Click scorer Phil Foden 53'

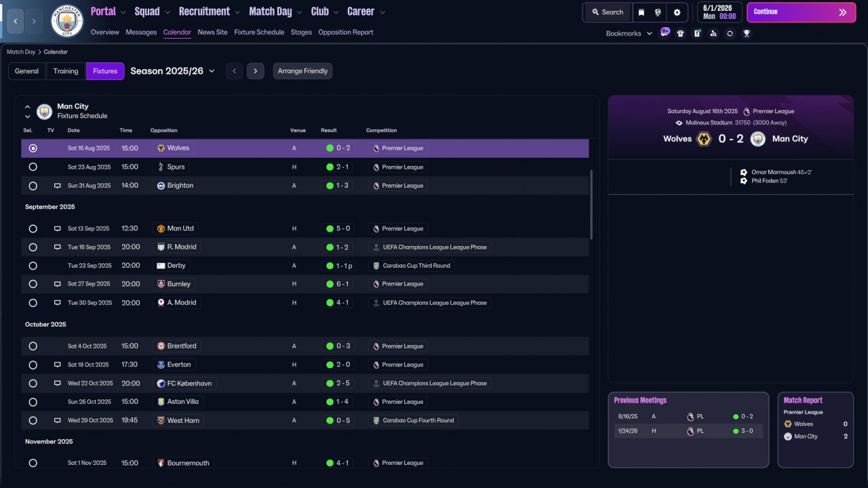tap(769, 181)
